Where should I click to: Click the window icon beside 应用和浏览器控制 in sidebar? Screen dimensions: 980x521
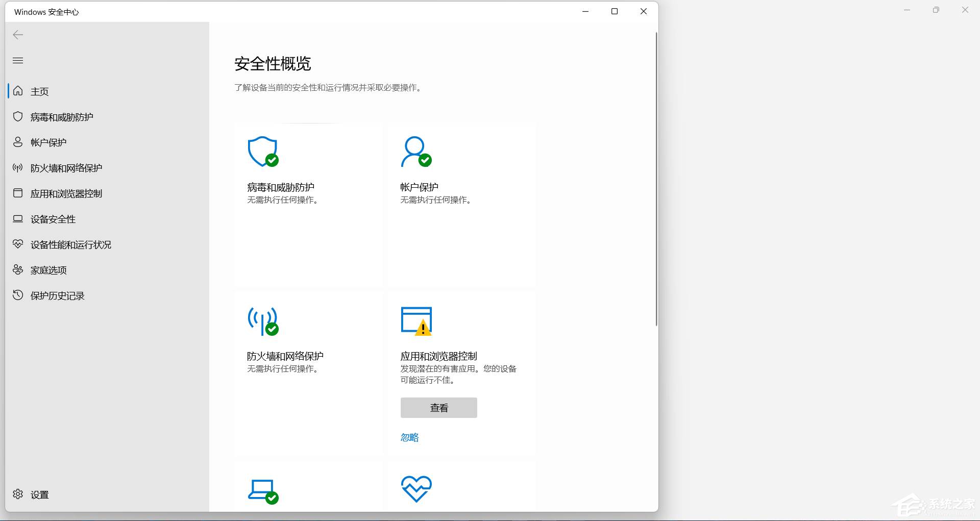pyautogui.click(x=18, y=193)
